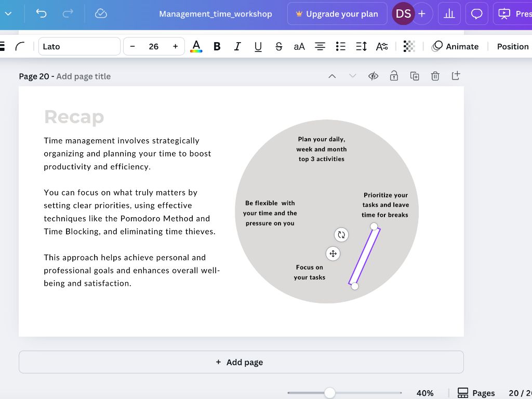Select 'Be flexible with your time' text

tap(270, 213)
